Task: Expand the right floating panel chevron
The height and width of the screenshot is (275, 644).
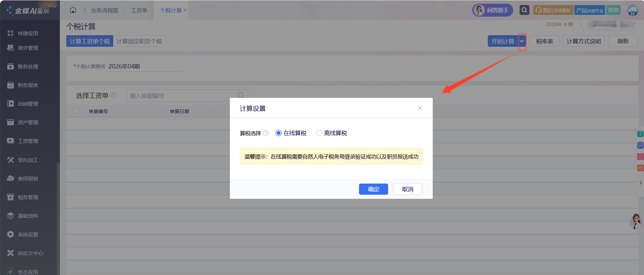Action: click(641, 183)
